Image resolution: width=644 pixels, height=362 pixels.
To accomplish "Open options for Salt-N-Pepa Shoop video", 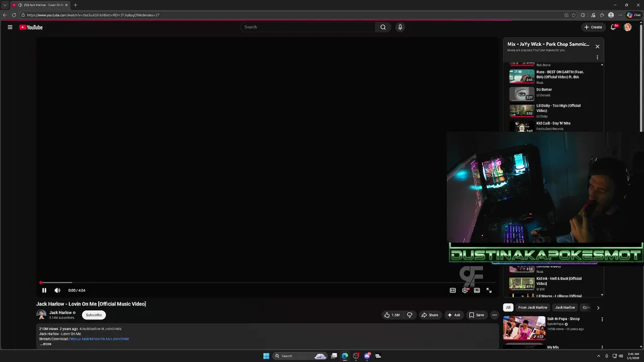I will (602, 319).
